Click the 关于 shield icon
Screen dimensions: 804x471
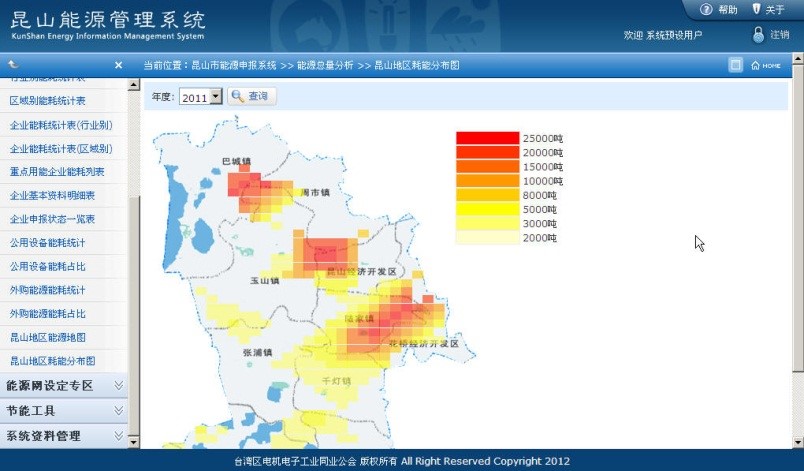tap(756, 10)
